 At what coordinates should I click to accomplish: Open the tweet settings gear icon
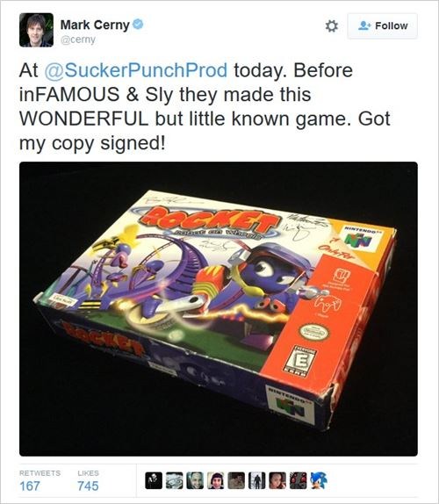(331, 26)
